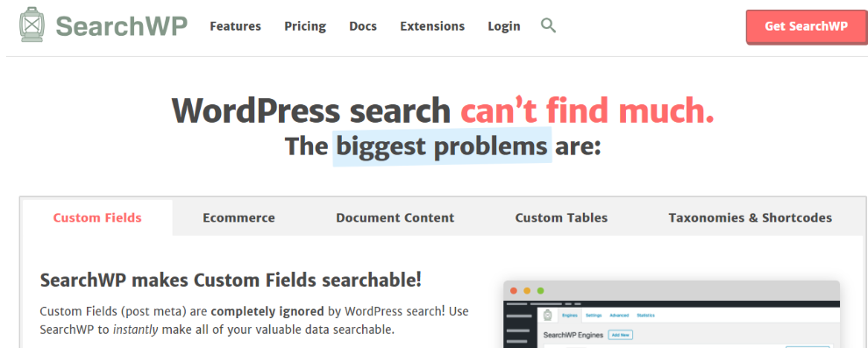Click Settings tab in preview screenshot
868x348 pixels.
pyautogui.click(x=594, y=316)
